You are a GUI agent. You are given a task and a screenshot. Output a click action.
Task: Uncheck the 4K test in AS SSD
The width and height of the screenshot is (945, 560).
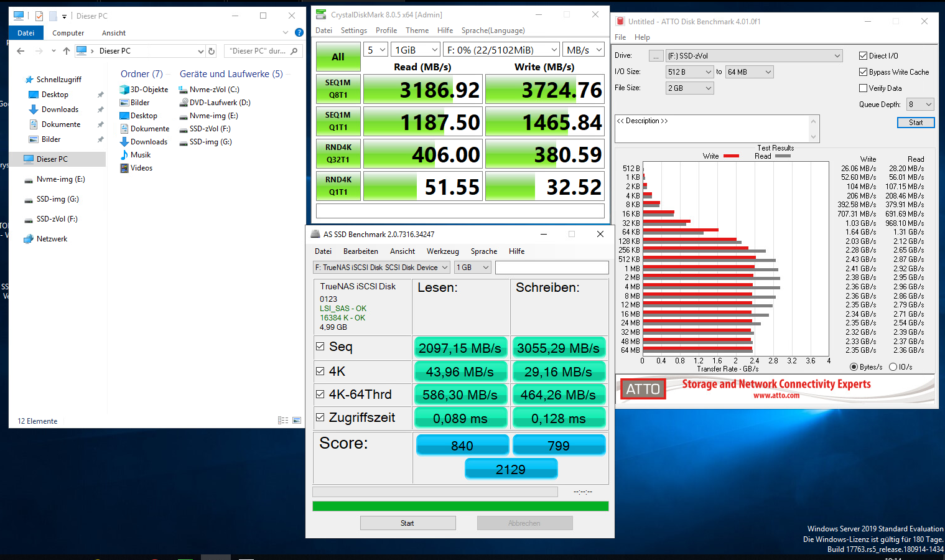320,371
